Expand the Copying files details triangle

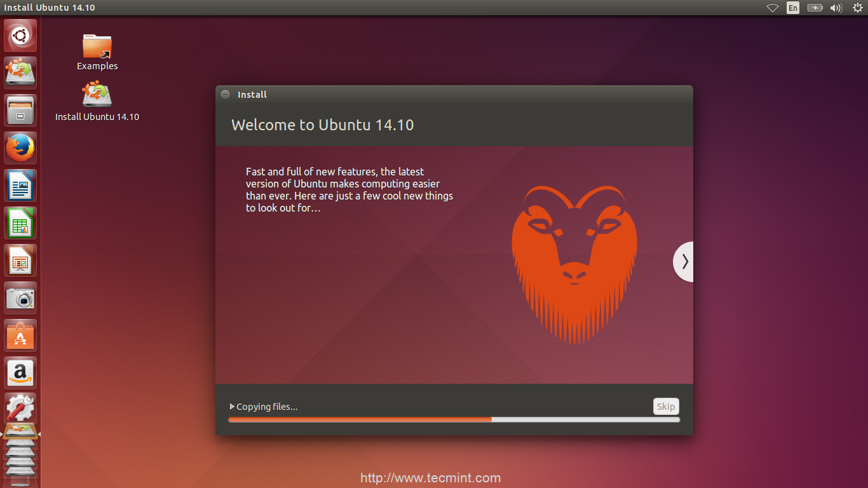coord(232,407)
